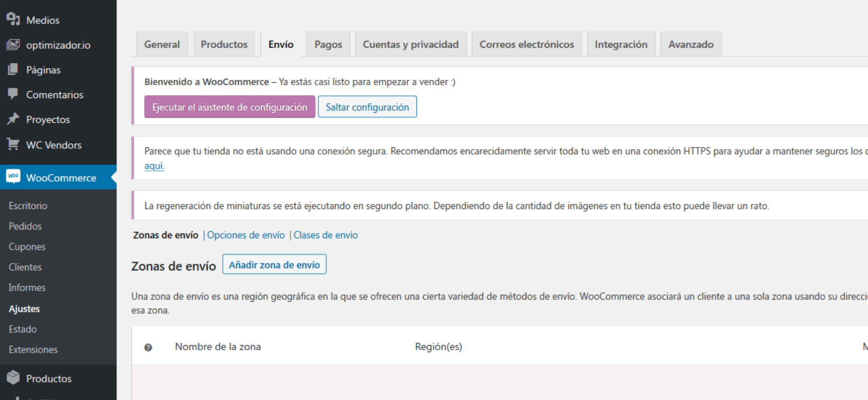Go to Pedidos submenu item
The image size is (868, 400).
25,226
